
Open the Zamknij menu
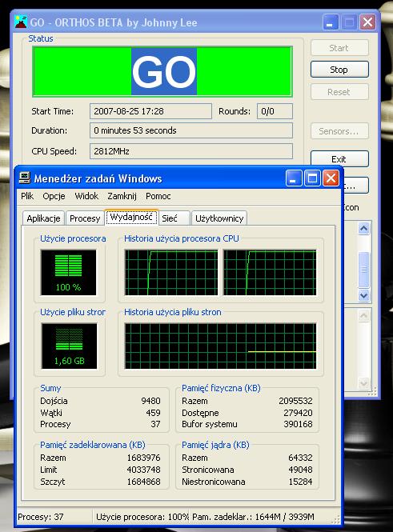coord(122,196)
